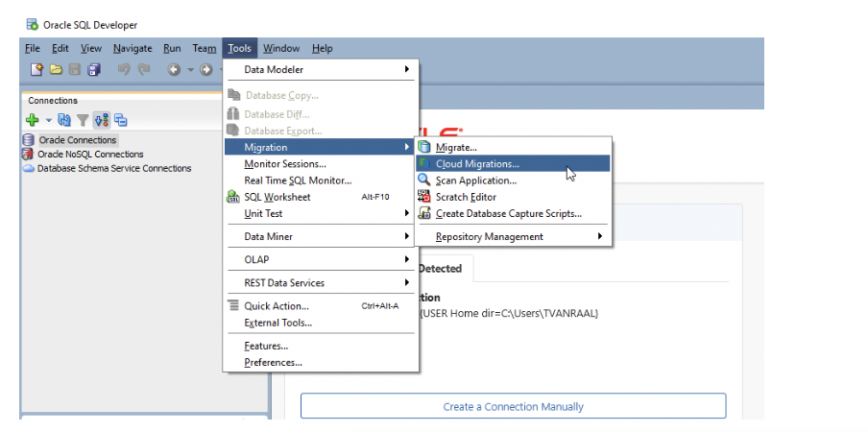Click the New file toolbar icon
This screenshot has height=432, width=868.
click(36, 70)
